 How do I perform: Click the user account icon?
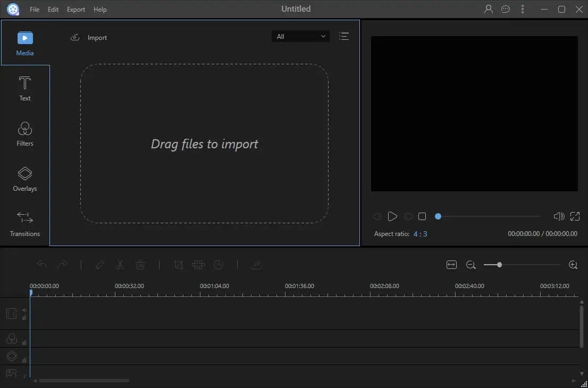pyautogui.click(x=488, y=10)
